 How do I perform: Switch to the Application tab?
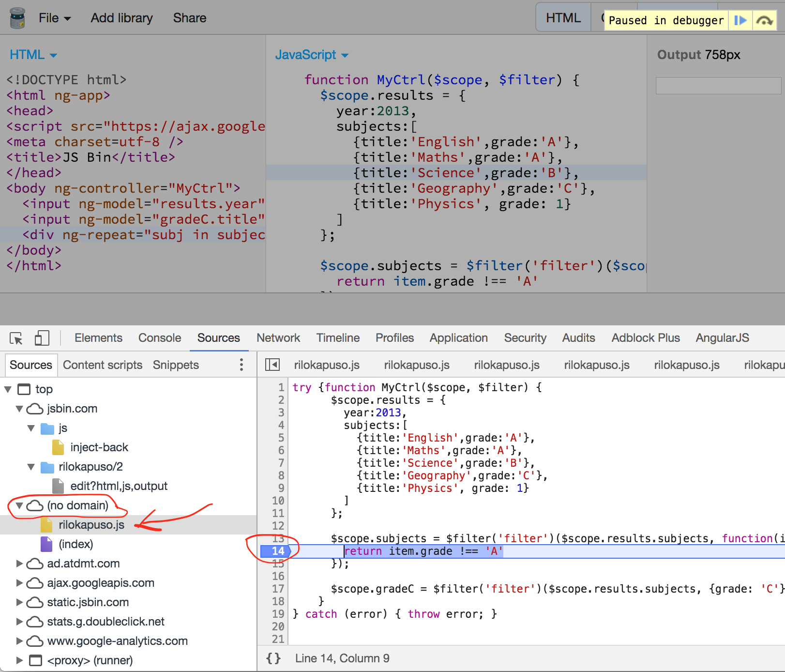(458, 338)
